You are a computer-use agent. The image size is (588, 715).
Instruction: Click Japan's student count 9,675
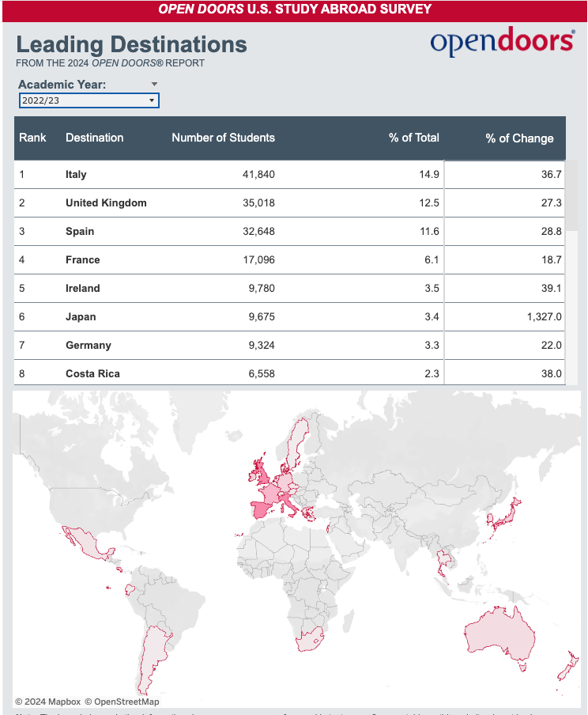[262, 317]
